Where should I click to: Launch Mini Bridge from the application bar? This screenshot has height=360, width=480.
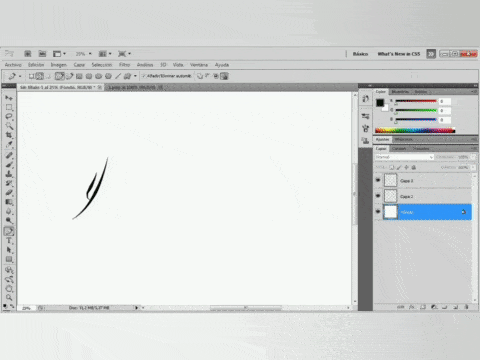(x=42, y=54)
